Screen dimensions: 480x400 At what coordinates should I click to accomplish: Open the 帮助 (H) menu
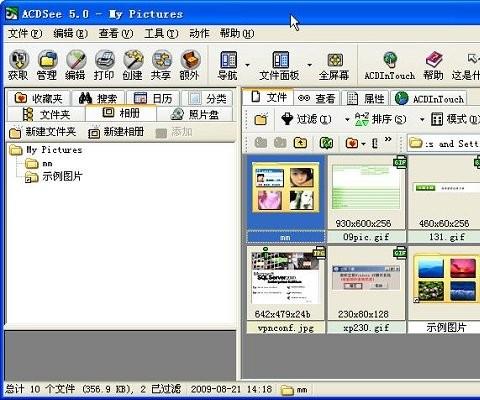[237, 33]
